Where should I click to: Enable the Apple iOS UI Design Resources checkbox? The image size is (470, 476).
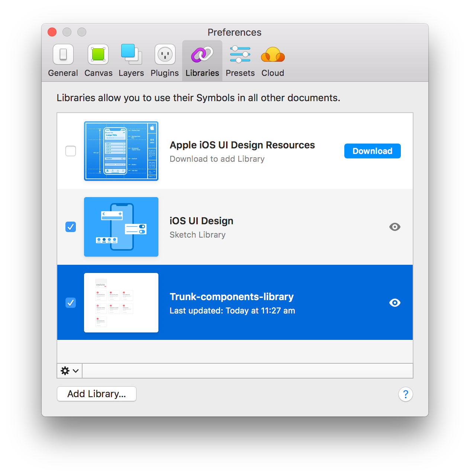(x=71, y=151)
